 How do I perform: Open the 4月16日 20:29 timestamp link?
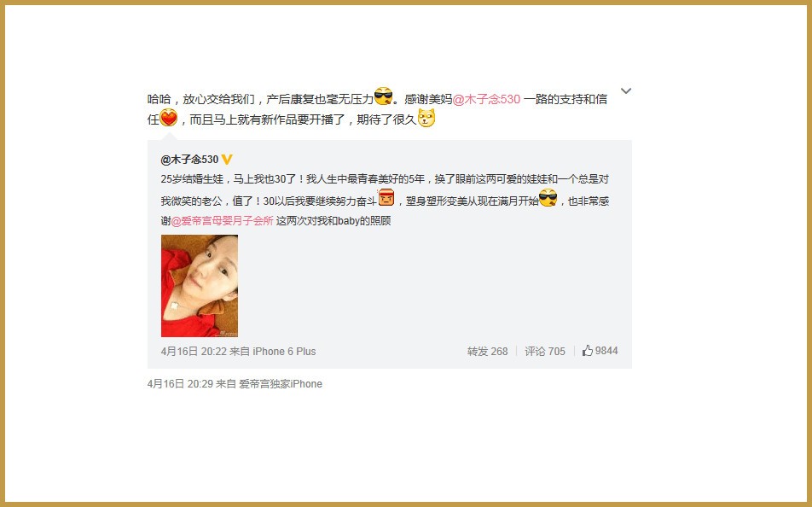(180, 384)
